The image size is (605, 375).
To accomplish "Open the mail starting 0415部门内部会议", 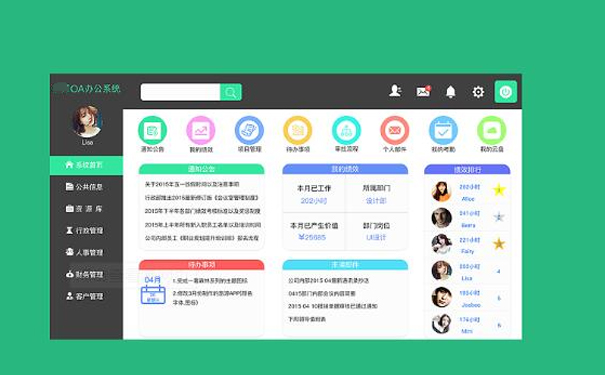I will [x=322, y=294].
